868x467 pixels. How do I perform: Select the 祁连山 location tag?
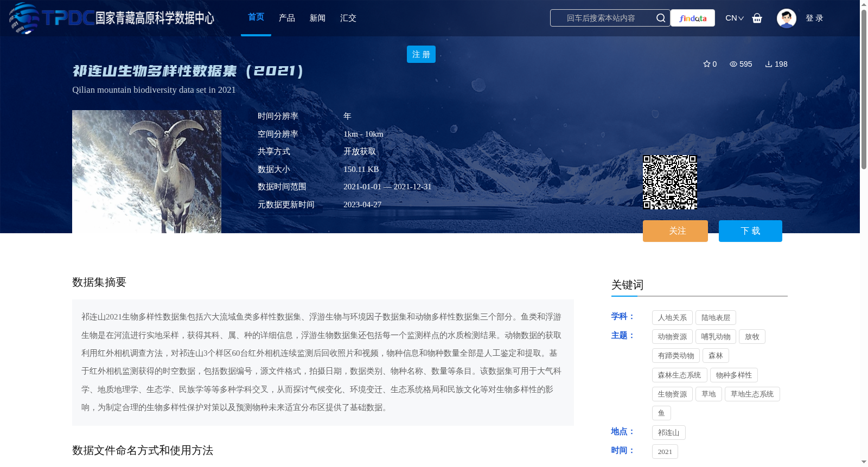tap(668, 433)
